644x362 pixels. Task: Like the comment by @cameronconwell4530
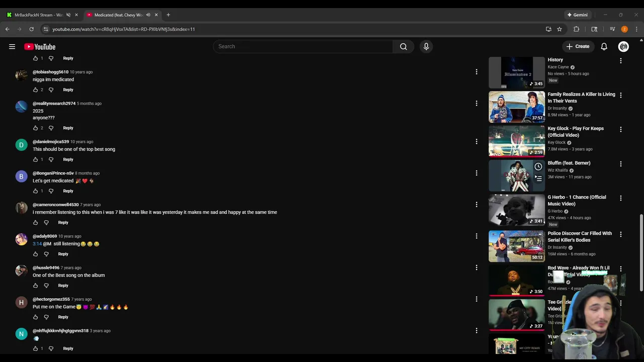tap(35, 223)
